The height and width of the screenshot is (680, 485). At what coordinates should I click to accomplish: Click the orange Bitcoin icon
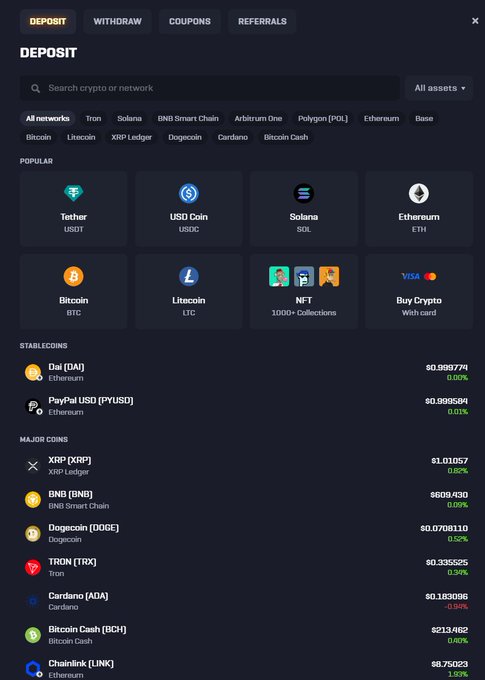point(73,276)
